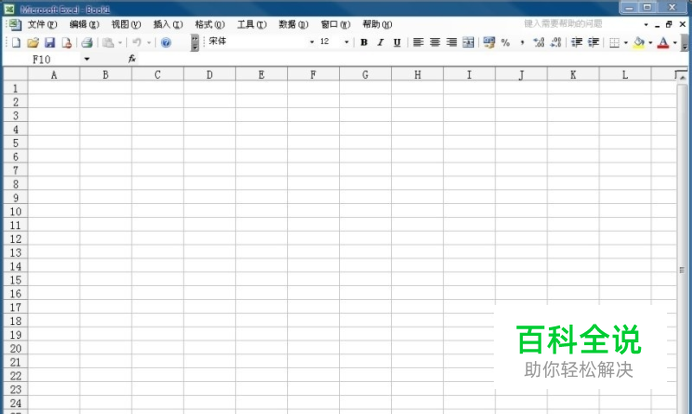Decrease indent of cell
692x414 pixels.
(x=576, y=42)
